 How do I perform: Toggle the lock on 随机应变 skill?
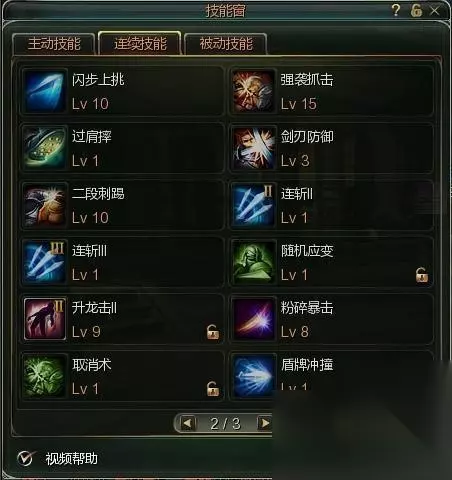pos(422,275)
